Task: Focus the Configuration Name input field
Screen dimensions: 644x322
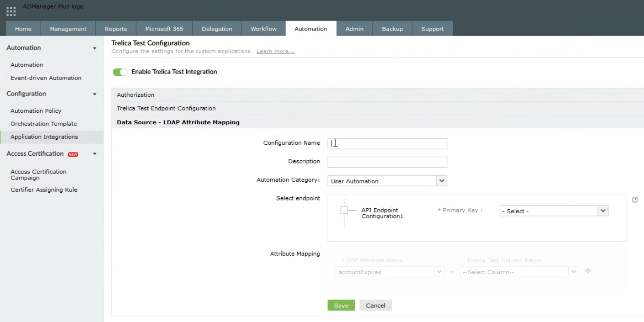Action: 387,143
